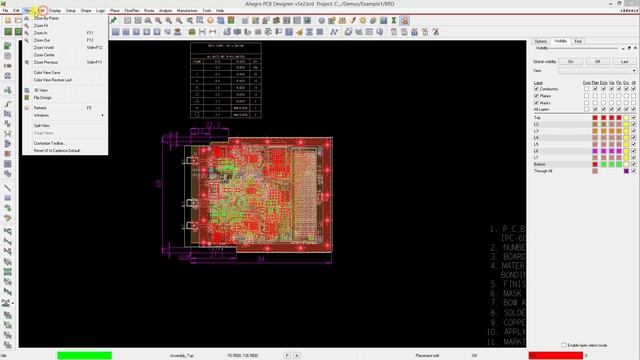The height and width of the screenshot is (360, 640).
Task: Click the house-shaped icon in the second toolbar row
Action: [192, 32]
